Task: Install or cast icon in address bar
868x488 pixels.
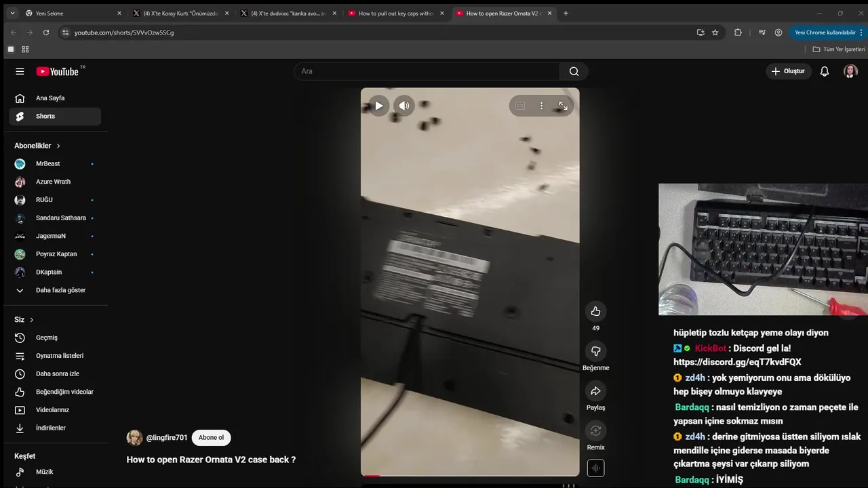Action: click(700, 32)
